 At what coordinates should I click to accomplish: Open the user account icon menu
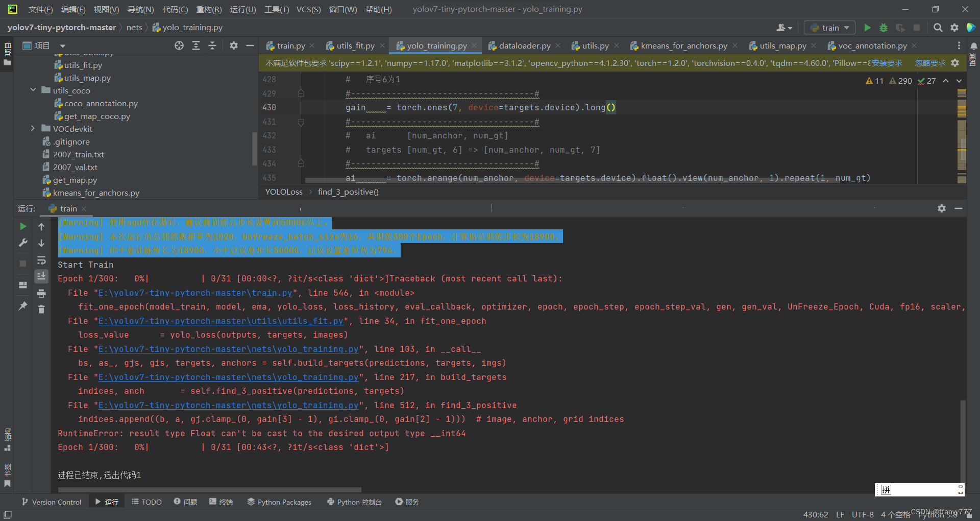click(784, 28)
